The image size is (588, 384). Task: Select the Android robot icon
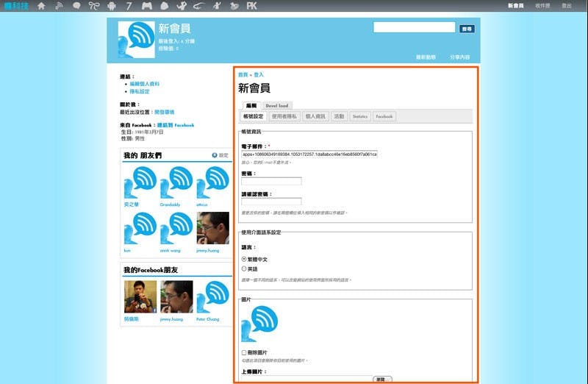tap(111, 6)
